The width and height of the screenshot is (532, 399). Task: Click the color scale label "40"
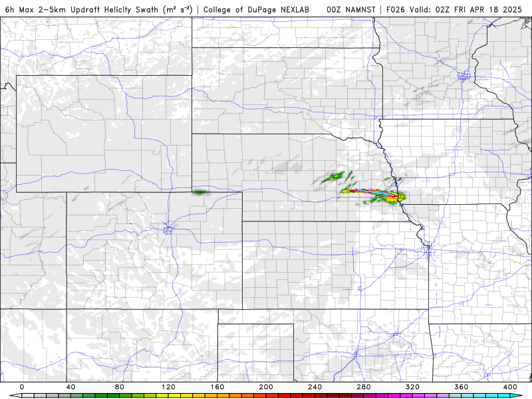click(70, 387)
